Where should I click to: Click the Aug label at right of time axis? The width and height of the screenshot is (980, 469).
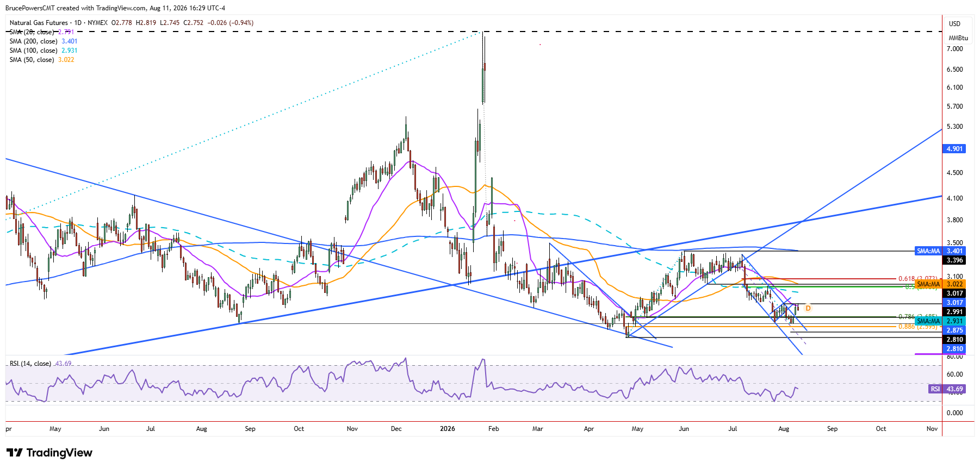click(784, 429)
